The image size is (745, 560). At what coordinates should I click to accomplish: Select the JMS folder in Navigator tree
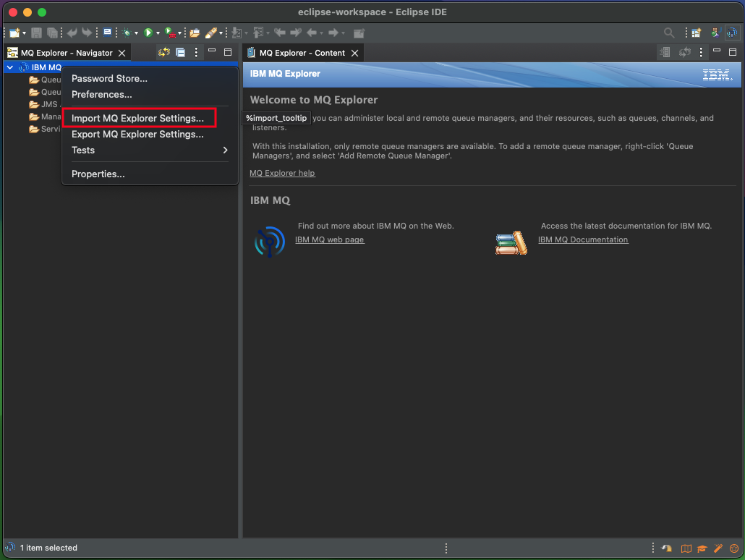tap(43, 104)
